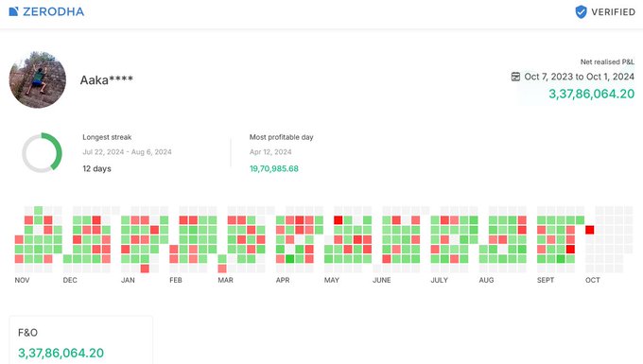Click the bright red heatmap cell above OCT
Viewport: 643px width, 364px height.
pyautogui.click(x=590, y=230)
